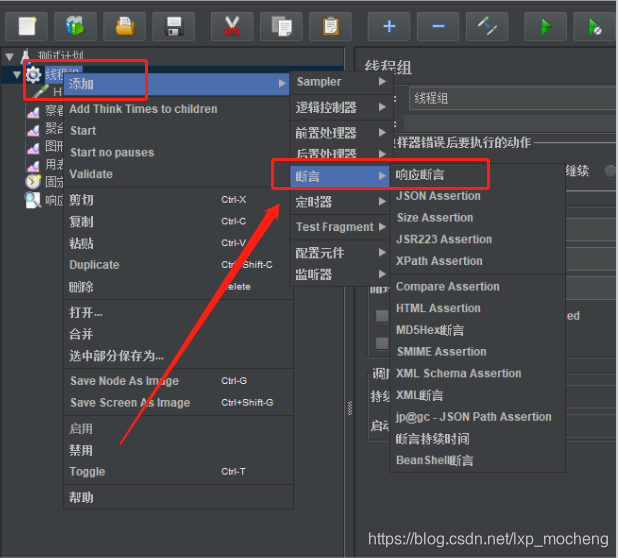This screenshot has height=558, width=618.
Task: Toggle the first checkbox in thread properties
Action: click(x=382, y=316)
